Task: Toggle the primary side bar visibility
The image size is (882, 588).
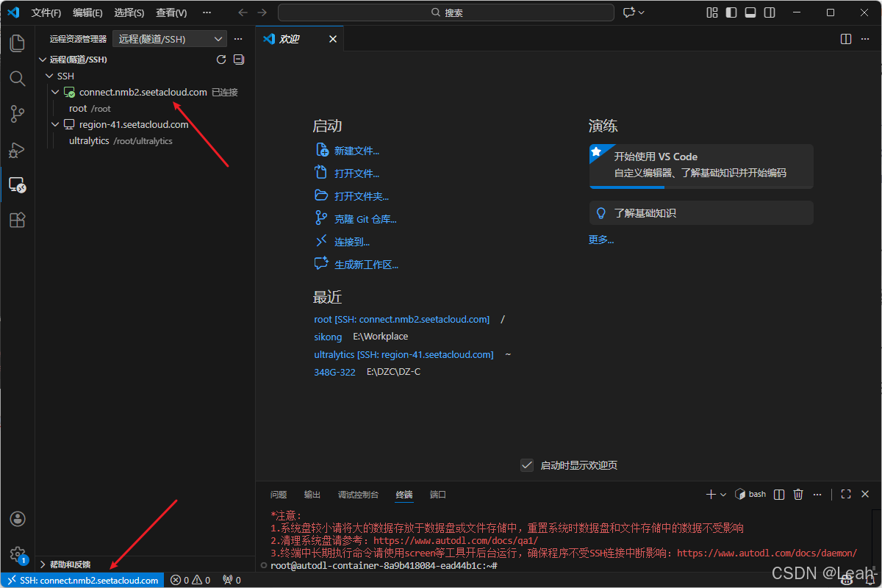Action: tap(731, 12)
